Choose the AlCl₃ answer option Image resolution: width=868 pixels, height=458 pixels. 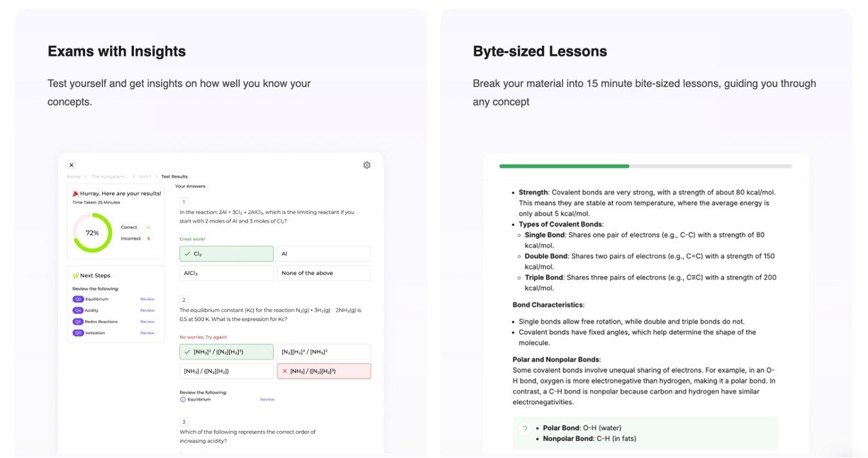coord(226,273)
